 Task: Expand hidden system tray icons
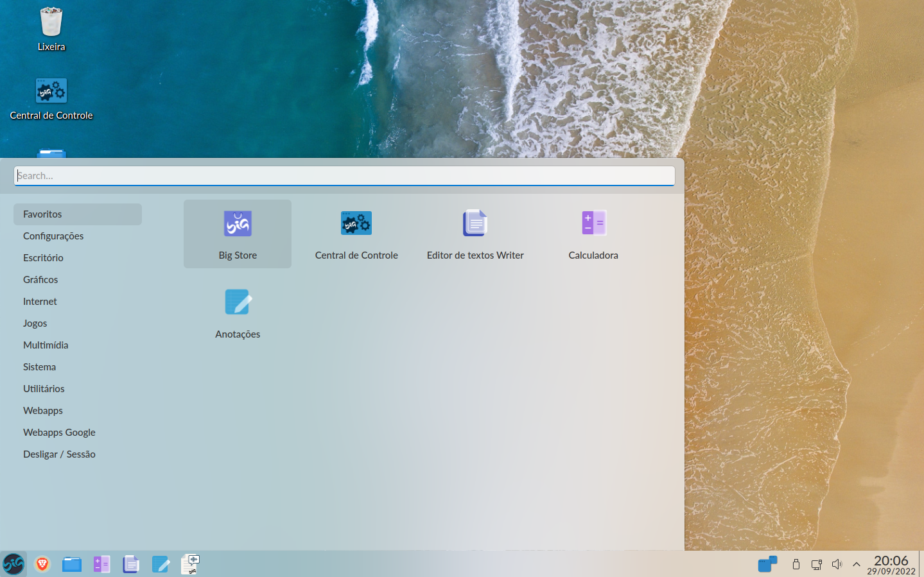click(856, 564)
